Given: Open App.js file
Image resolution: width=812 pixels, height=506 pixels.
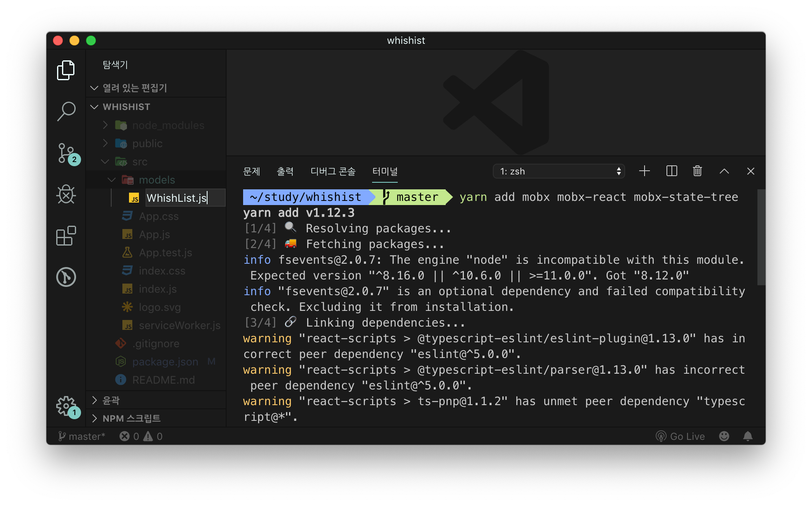Looking at the screenshot, I should click(156, 234).
